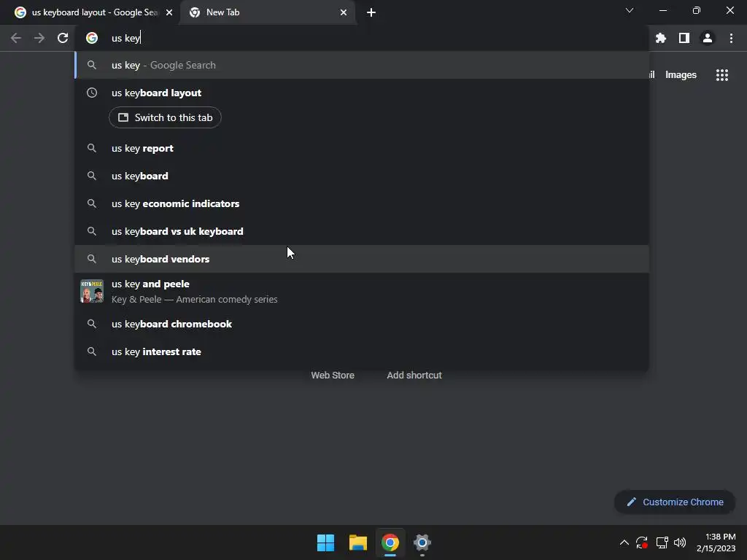This screenshot has height=560, width=747.
Task: Open 'us key and peele' entity suggestion
Action: point(362,291)
